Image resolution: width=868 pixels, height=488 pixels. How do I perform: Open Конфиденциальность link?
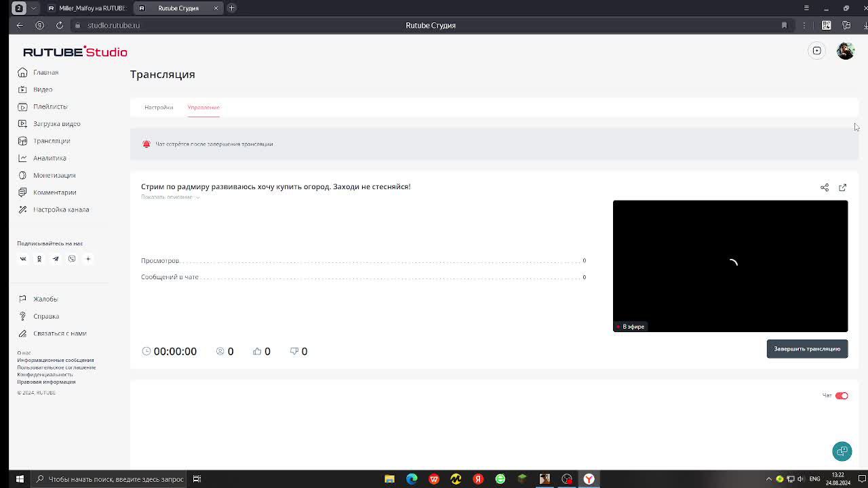click(45, 375)
